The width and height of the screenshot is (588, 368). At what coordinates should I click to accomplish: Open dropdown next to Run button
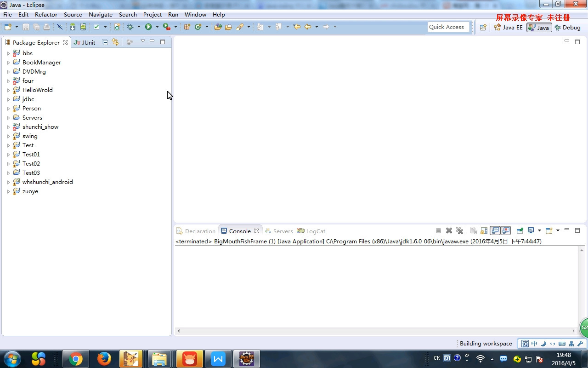tap(157, 27)
